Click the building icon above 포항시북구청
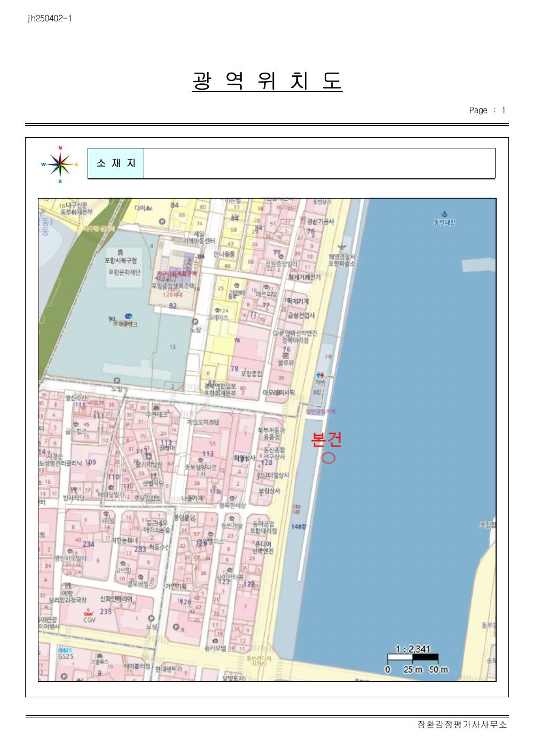Viewport: 534px width, 756px height. point(121,252)
